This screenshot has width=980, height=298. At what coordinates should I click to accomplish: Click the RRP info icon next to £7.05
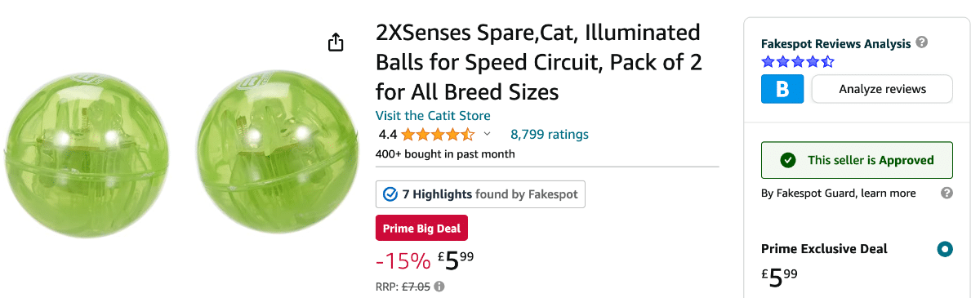439,287
